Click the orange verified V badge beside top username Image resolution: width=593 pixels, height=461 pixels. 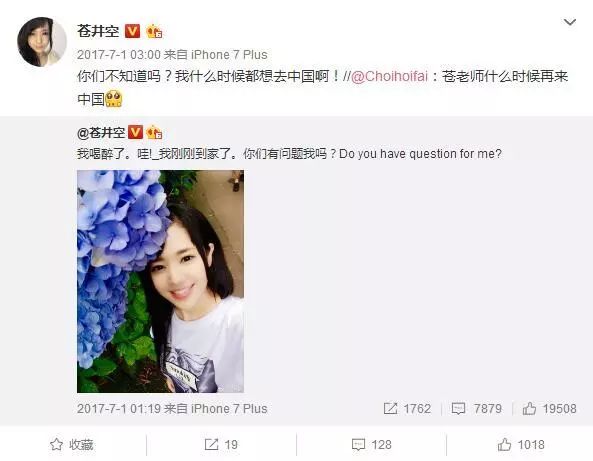[x=132, y=31]
